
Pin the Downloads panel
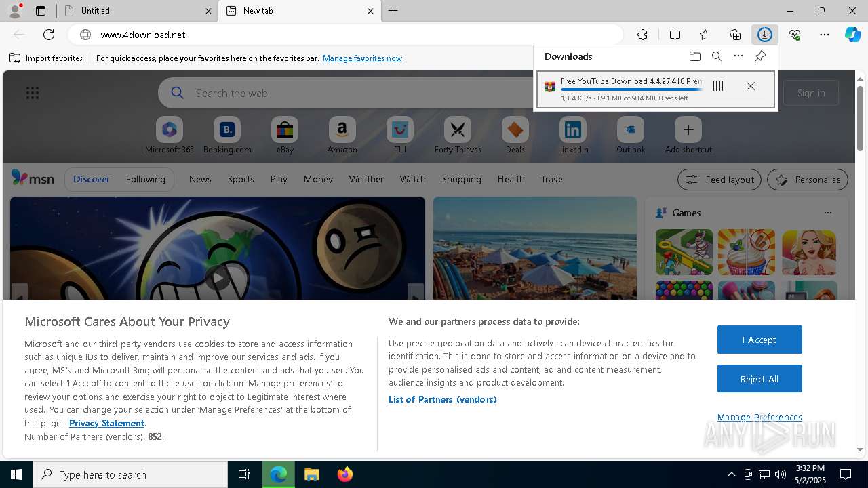click(760, 56)
